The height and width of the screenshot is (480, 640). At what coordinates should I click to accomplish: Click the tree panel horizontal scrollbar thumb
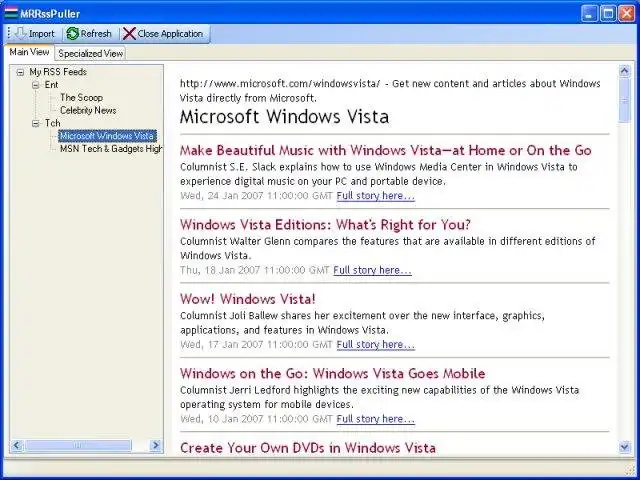coord(78,445)
